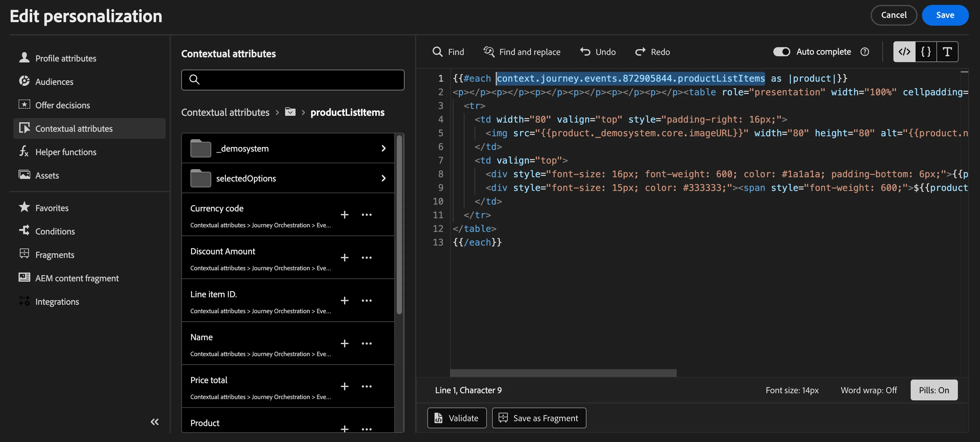Open more options for Currency code
The image size is (980, 442).
point(366,214)
